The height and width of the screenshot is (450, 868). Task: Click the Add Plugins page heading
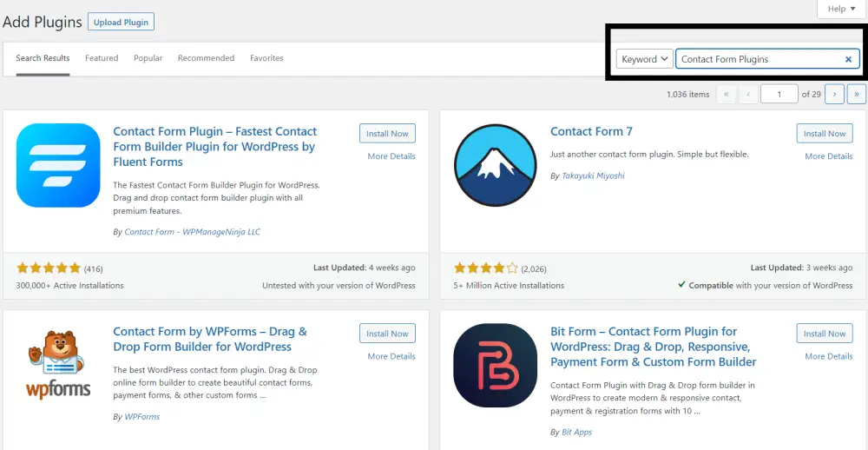click(42, 23)
